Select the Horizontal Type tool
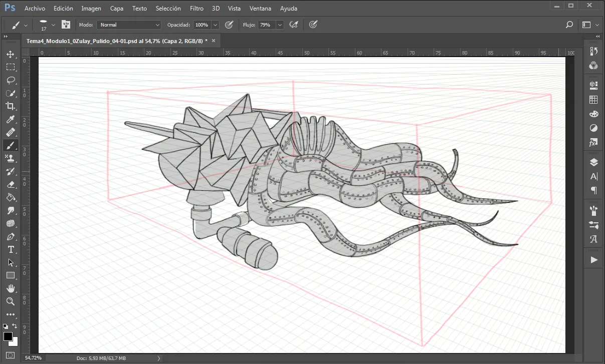 [x=11, y=249]
